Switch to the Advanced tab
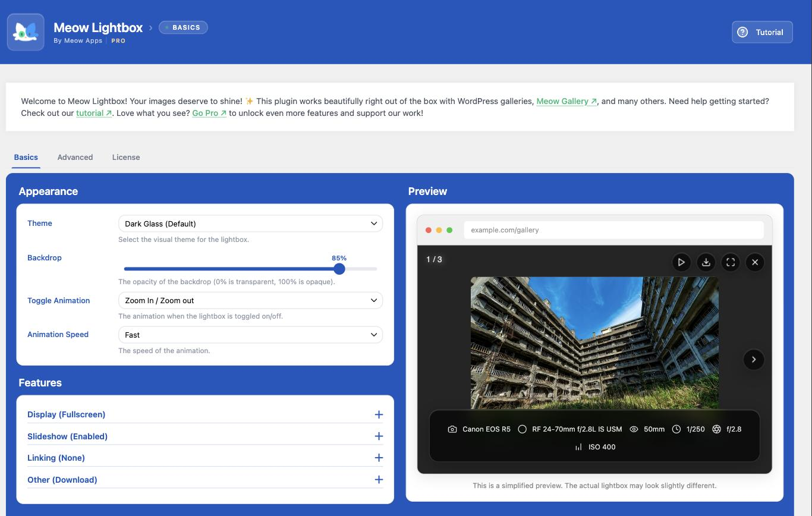Screen dimensions: 812x516 pyautogui.click(x=75, y=158)
